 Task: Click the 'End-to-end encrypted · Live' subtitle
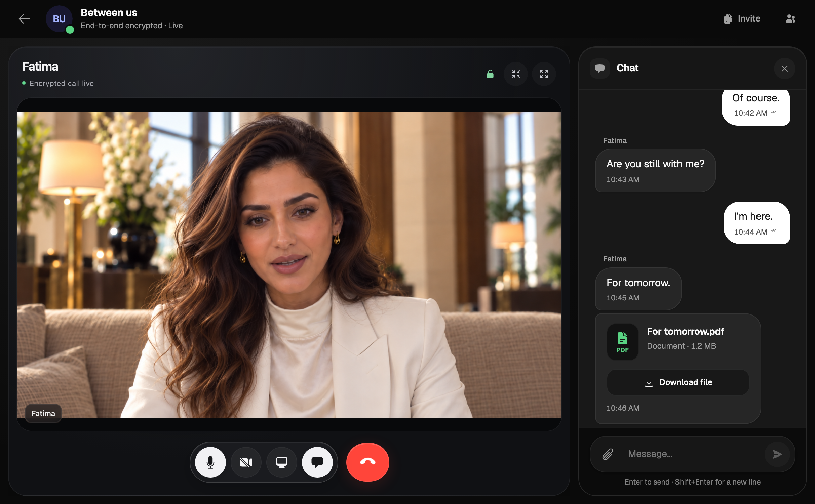pyautogui.click(x=132, y=26)
